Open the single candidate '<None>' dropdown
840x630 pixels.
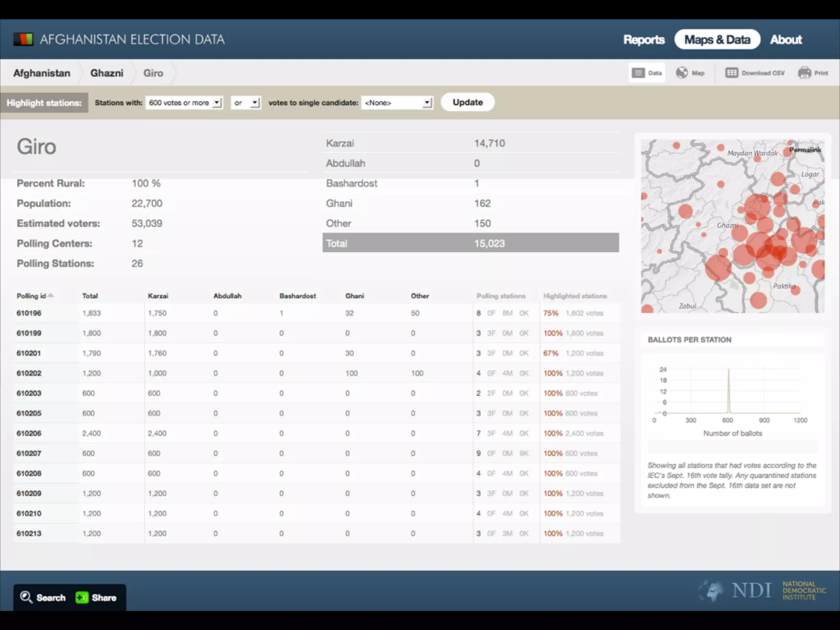[x=397, y=103]
